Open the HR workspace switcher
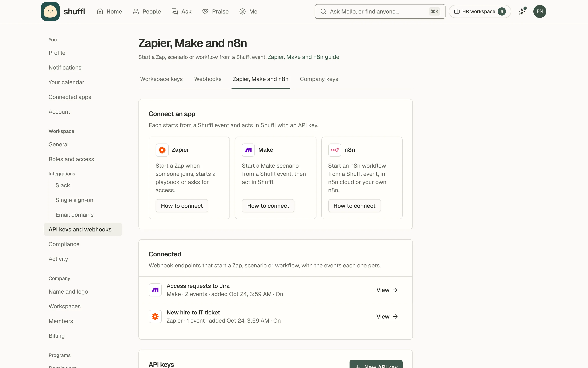 coord(480,11)
